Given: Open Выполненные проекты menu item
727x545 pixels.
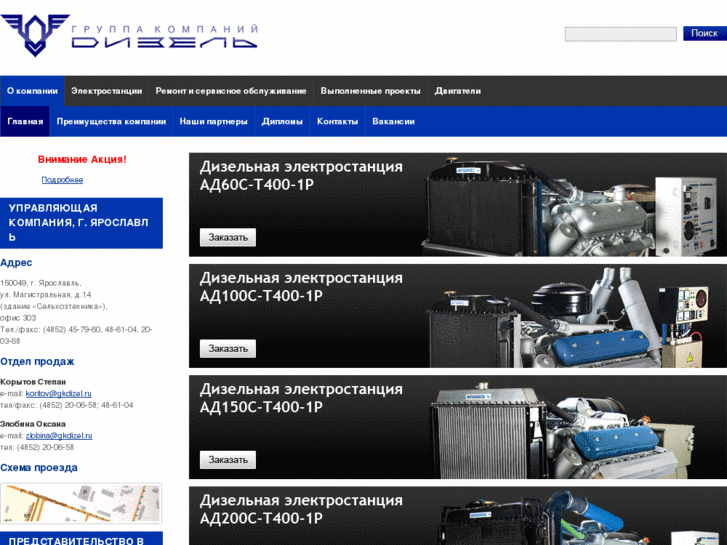Looking at the screenshot, I should coord(370,91).
